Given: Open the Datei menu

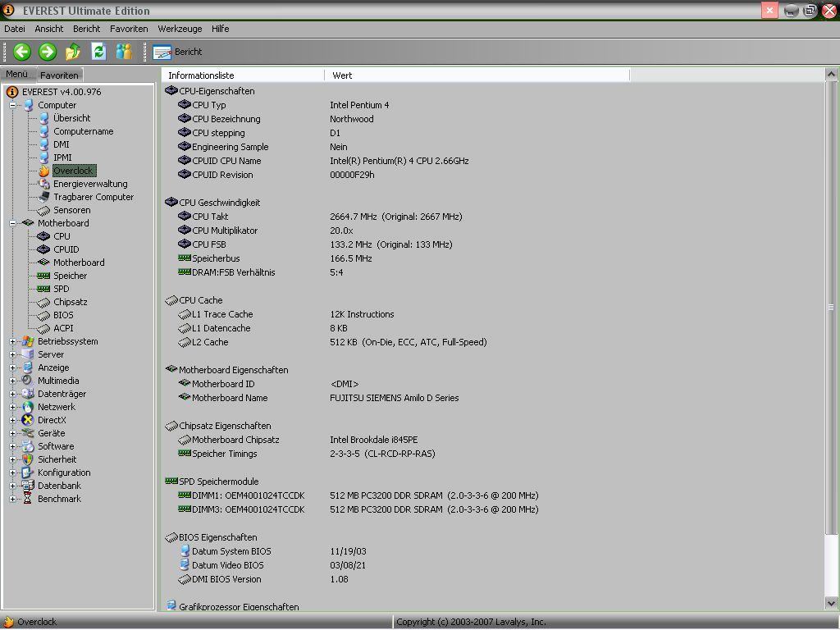Looking at the screenshot, I should pos(15,29).
